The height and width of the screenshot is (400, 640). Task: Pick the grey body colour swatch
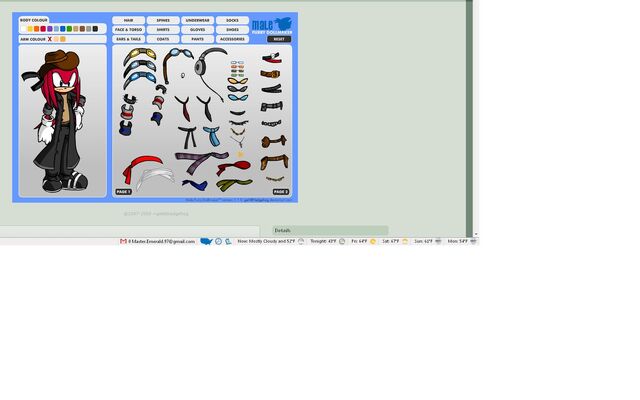tap(89, 29)
